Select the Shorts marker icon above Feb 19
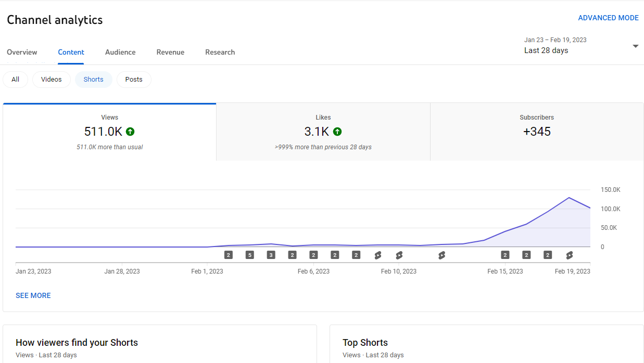The width and height of the screenshot is (644, 363). tap(569, 255)
